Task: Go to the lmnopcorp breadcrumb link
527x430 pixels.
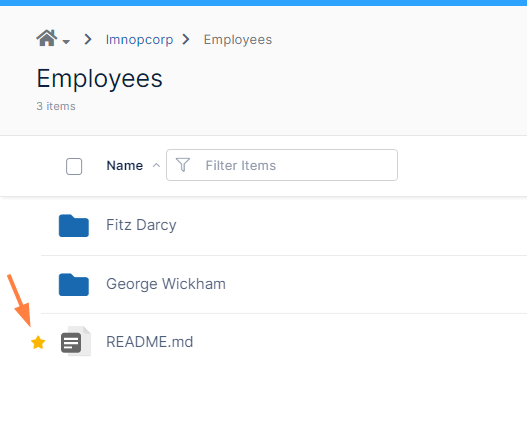Action: pos(139,40)
